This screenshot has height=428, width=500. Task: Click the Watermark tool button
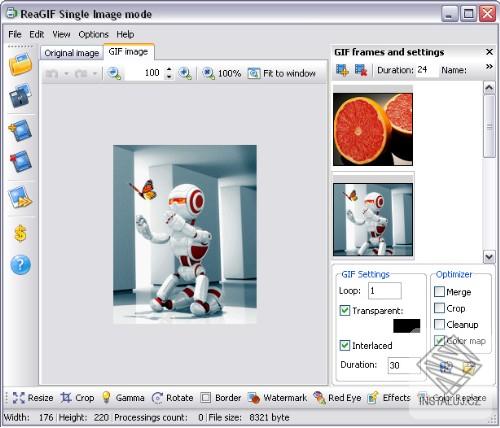click(x=277, y=398)
